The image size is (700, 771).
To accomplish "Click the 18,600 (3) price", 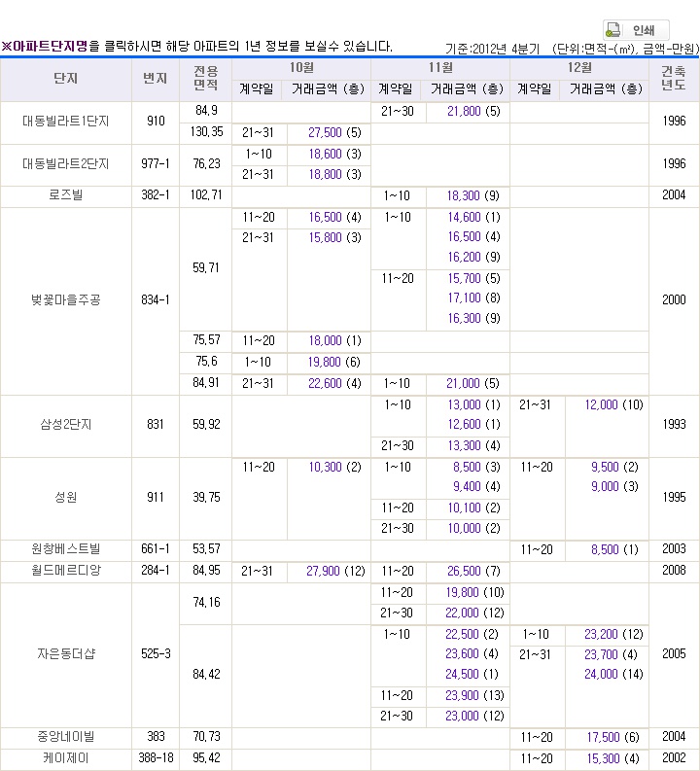I will coord(334,155).
